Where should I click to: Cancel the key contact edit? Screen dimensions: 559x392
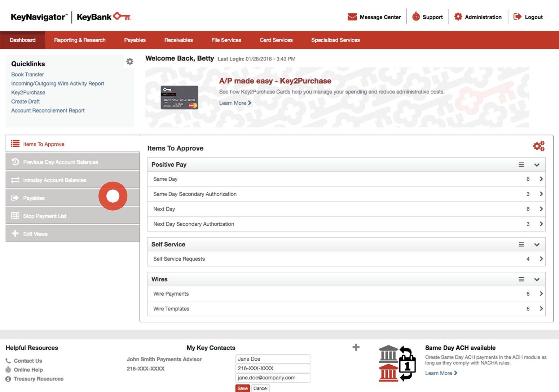[x=260, y=388]
